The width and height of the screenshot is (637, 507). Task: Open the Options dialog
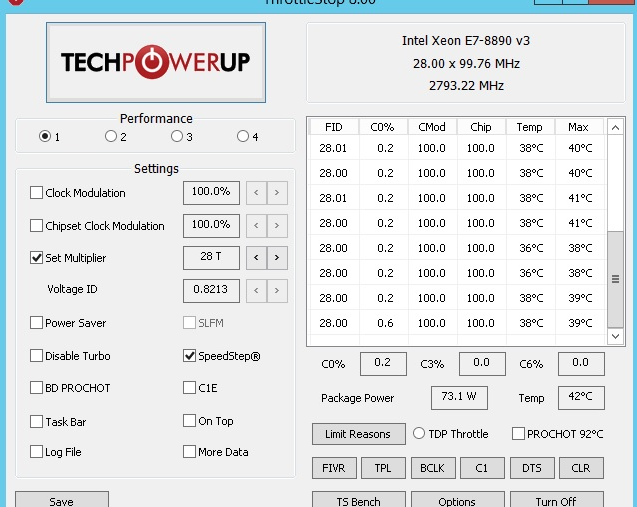(x=457, y=500)
